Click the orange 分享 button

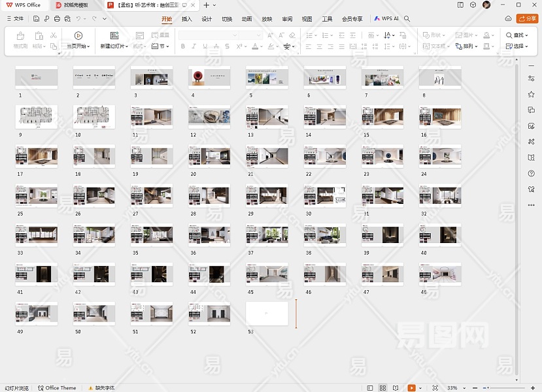coord(526,19)
